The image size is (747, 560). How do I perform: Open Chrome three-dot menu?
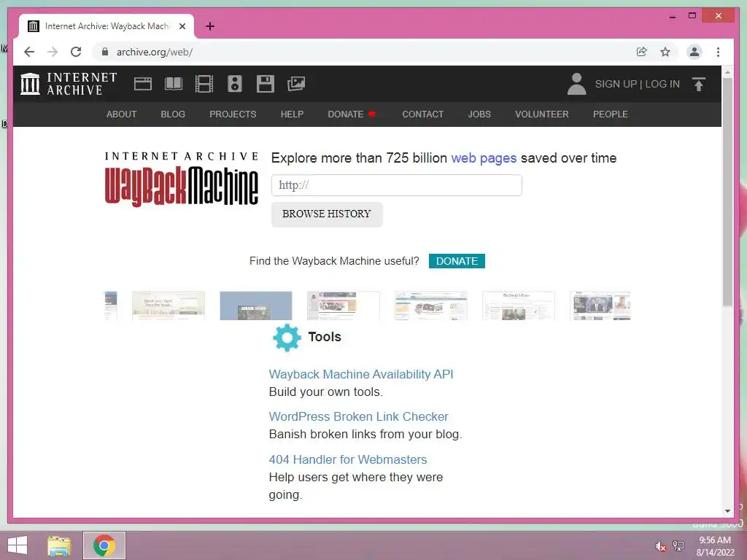[718, 52]
